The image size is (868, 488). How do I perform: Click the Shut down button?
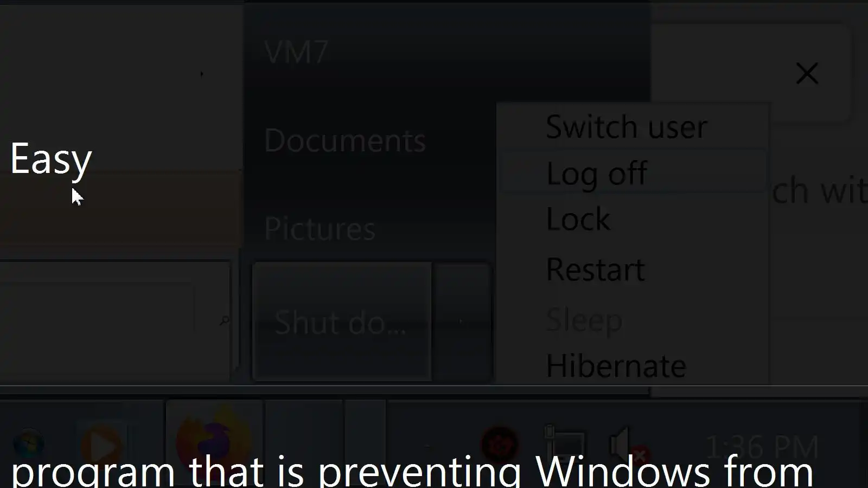[x=342, y=322]
